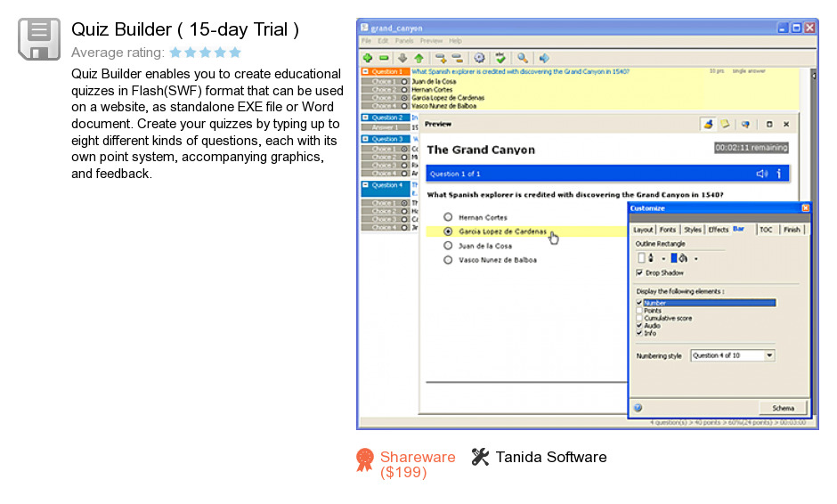Click the green move up arrow icon
This screenshot has height=504, width=837.
point(419,58)
